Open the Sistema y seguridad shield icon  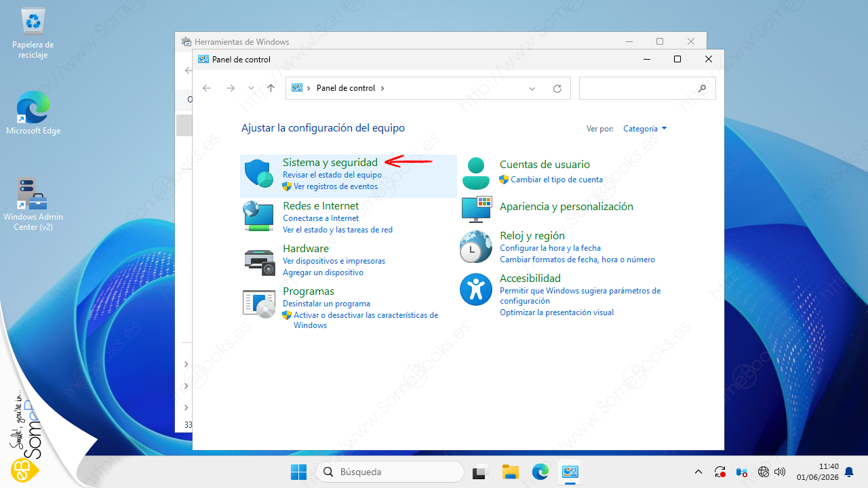coord(259,174)
